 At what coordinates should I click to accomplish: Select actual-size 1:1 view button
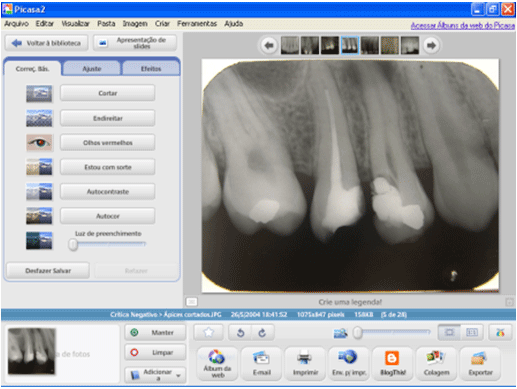[x=471, y=332]
